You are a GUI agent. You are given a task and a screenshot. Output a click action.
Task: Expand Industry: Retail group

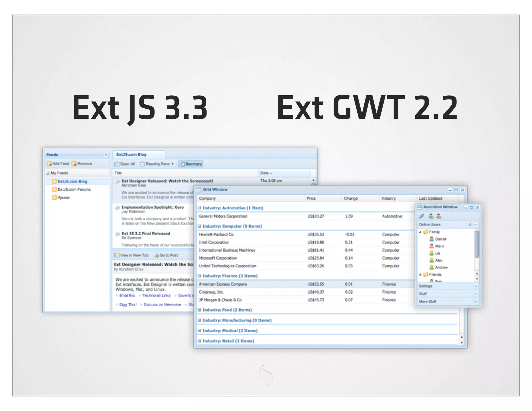(199, 341)
